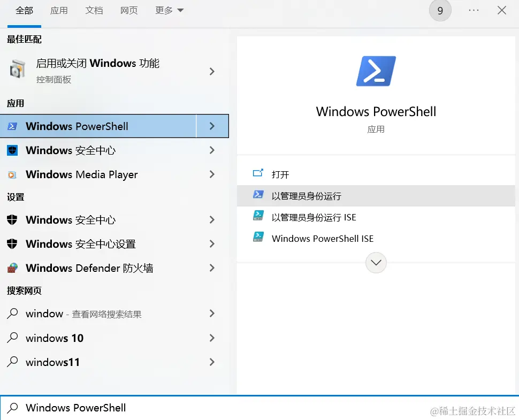The image size is (519, 420).
Task: Switch to the 网页 tab
Action: tap(129, 11)
